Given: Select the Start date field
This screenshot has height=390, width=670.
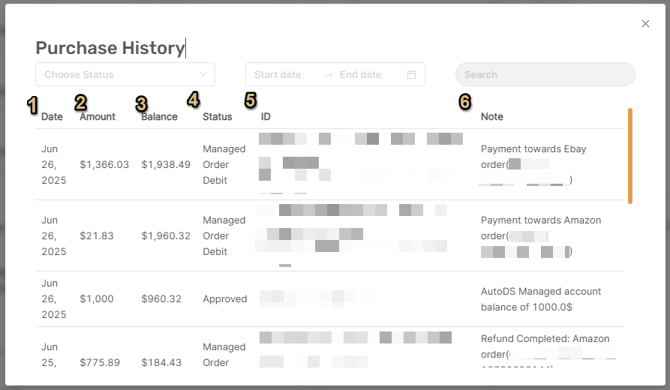Looking at the screenshot, I should 278,75.
